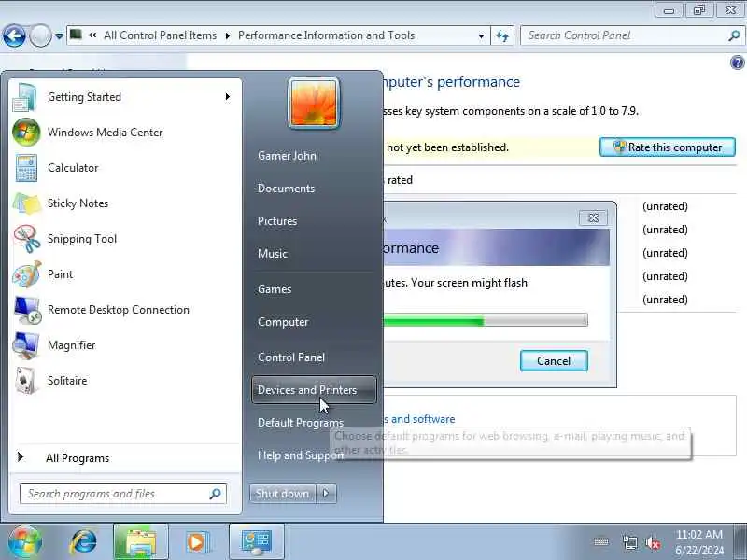
Task: Open Documents from Start menu
Action: (286, 189)
